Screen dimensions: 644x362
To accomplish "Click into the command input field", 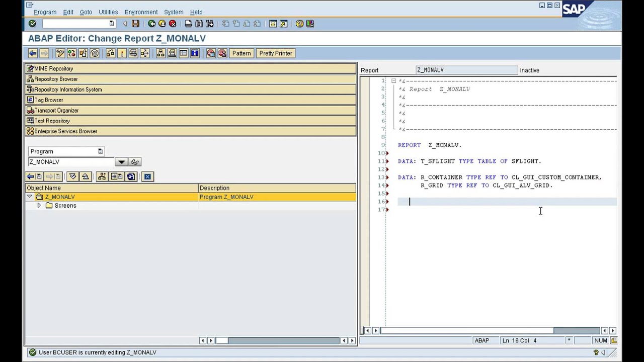I will coord(76,24).
